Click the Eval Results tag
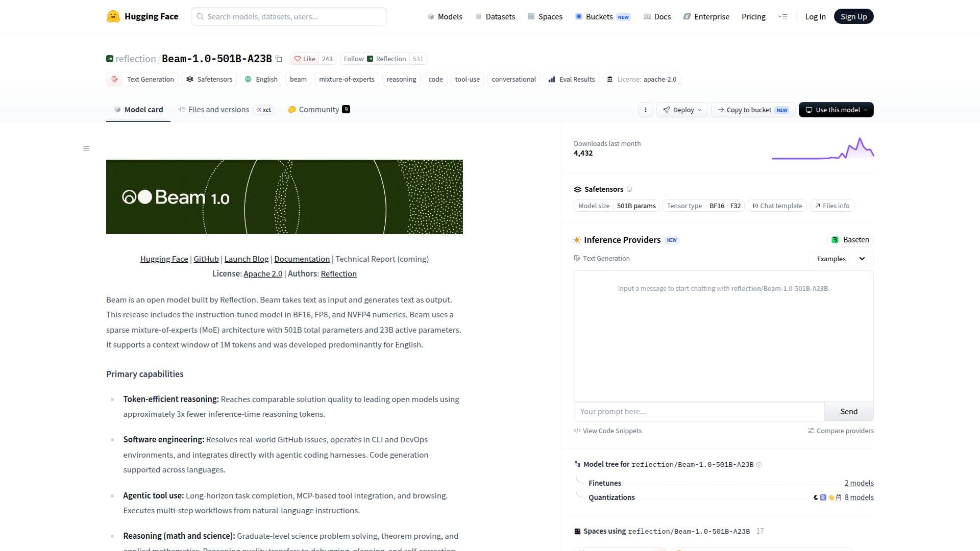Screen dimensions: 980x551 coord(572,79)
